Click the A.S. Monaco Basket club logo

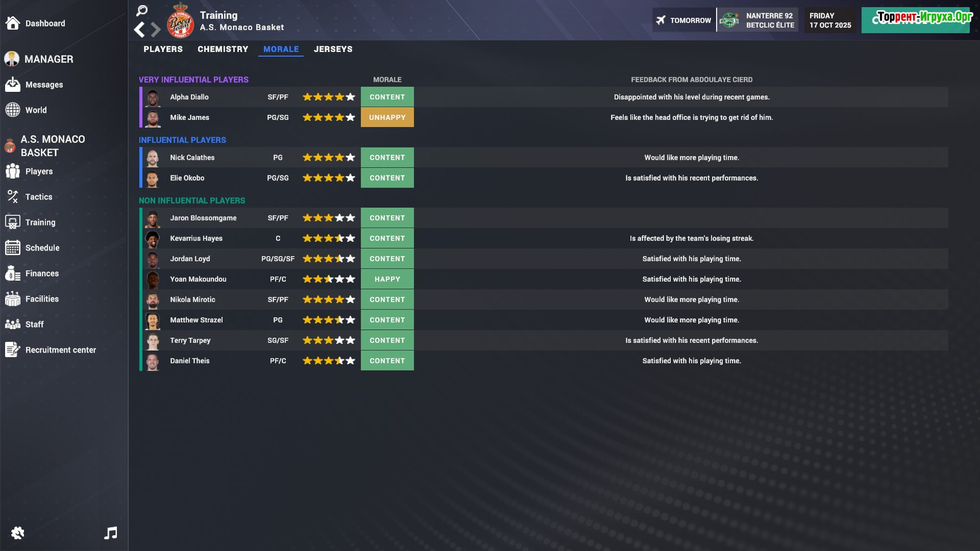(x=180, y=21)
